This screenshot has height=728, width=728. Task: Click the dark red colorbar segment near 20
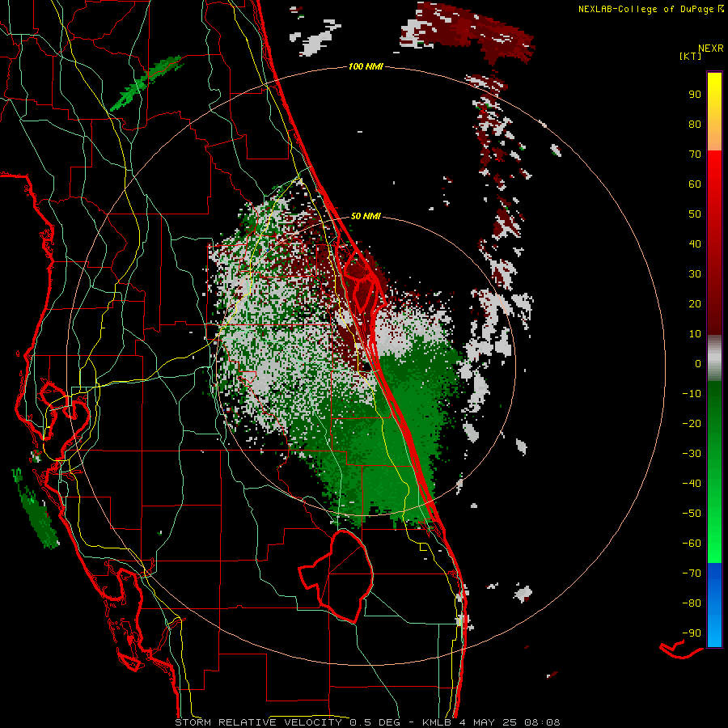pos(714,304)
